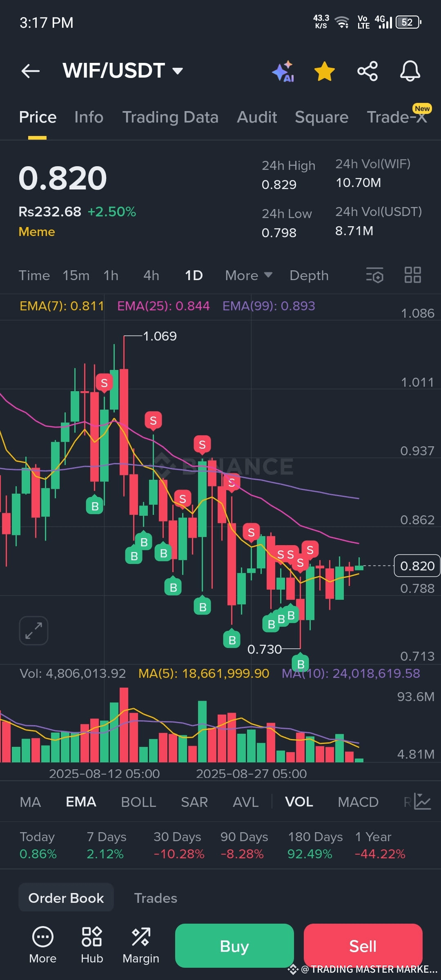
Task: Open the Order Book tab
Action: tap(66, 898)
